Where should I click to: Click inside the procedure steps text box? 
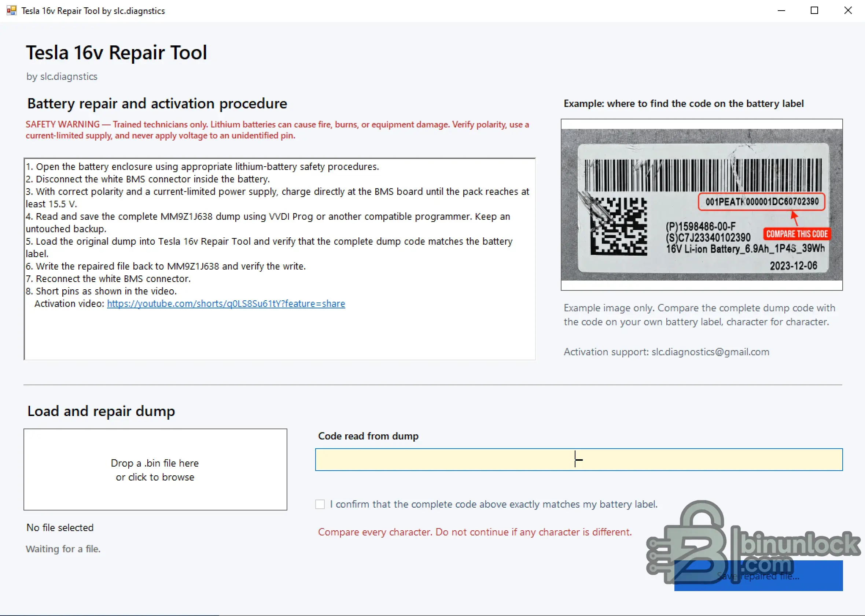pos(280,259)
